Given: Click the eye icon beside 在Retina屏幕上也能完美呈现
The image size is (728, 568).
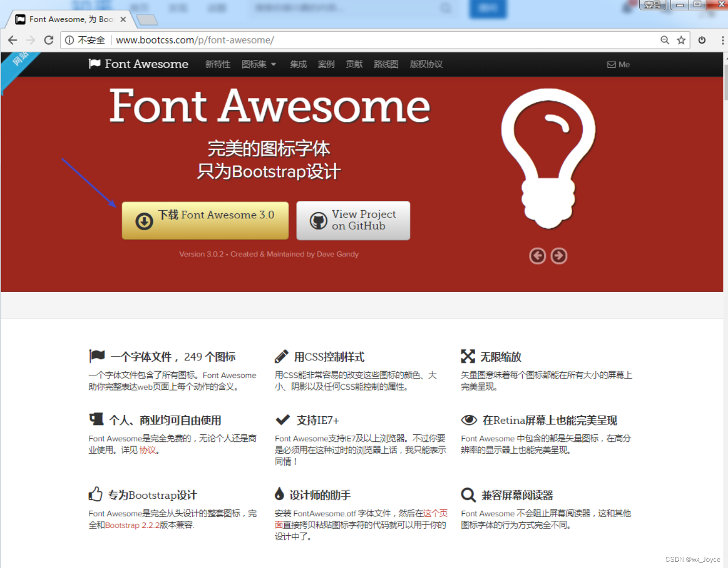Looking at the screenshot, I should (469, 420).
